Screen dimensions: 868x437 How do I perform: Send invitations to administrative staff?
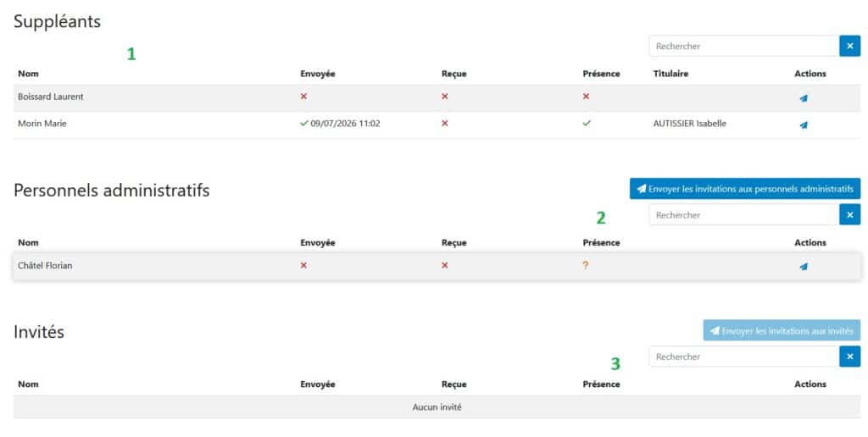pyautogui.click(x=745, y=189)
